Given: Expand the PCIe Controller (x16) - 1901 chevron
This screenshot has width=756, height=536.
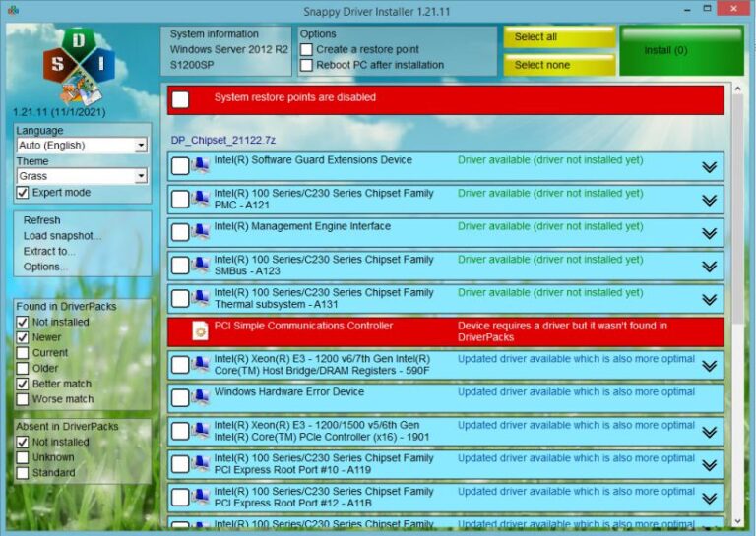Looking at the screenshot, I should (x=709, y=433).
